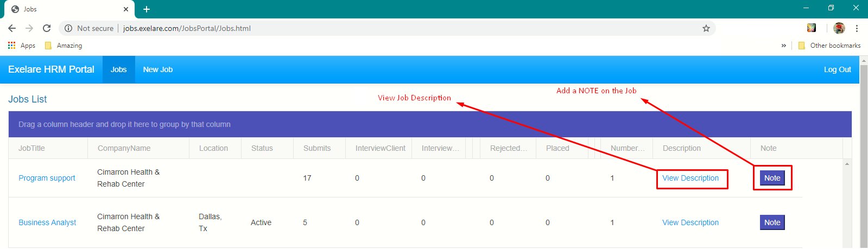Click the group-by-column drop area text

pos(124,124)
